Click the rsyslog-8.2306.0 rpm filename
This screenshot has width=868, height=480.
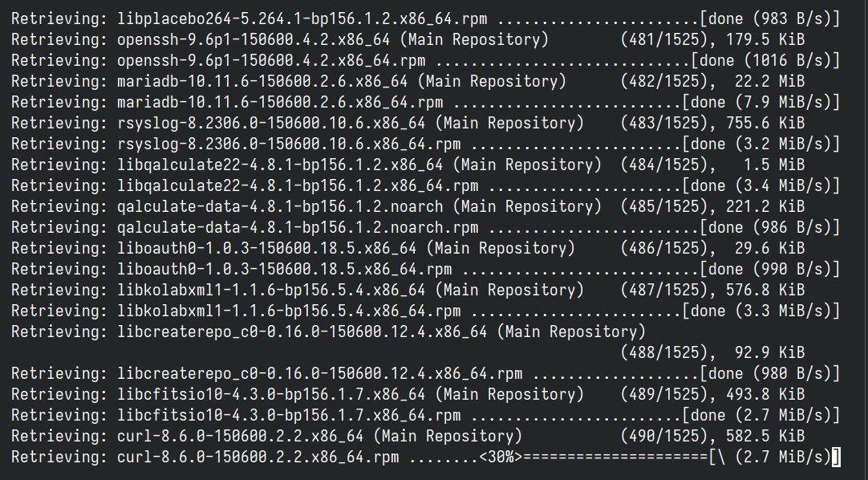(x=289, y=144)
